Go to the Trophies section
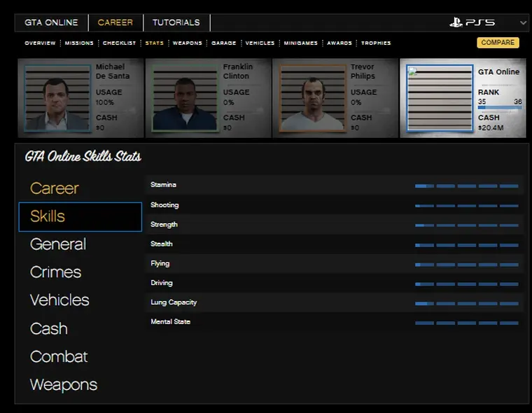 click(376, 43)
